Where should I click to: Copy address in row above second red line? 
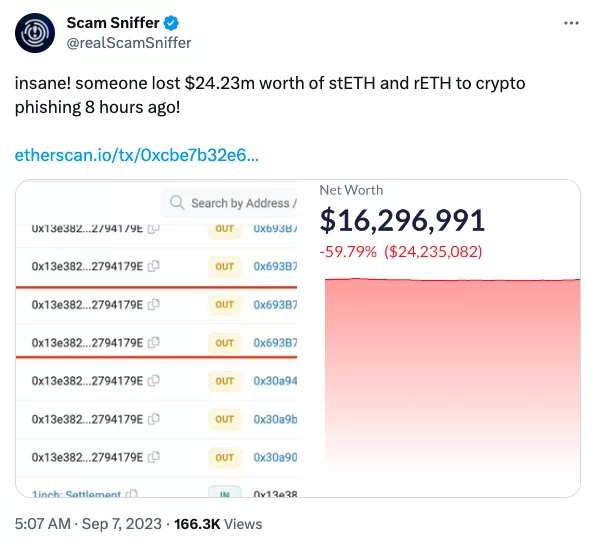pyautogui.click(x=154, y=343)
